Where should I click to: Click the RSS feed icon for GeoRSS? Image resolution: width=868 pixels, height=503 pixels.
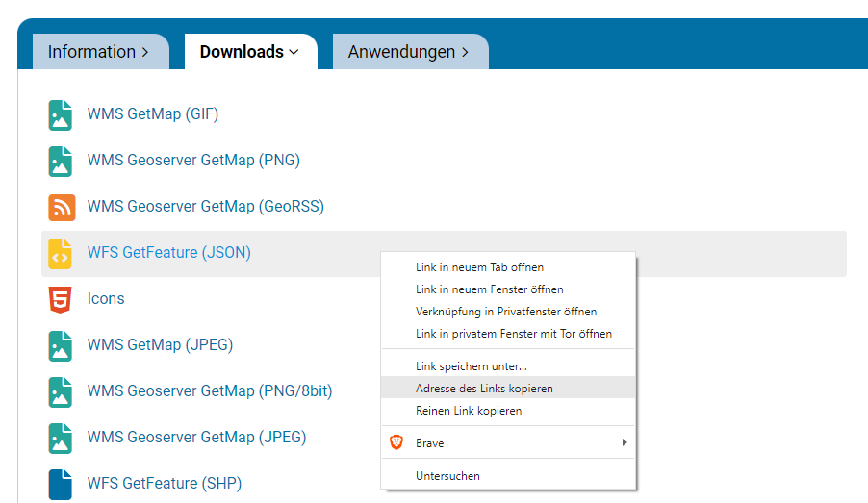coord(61,207)
